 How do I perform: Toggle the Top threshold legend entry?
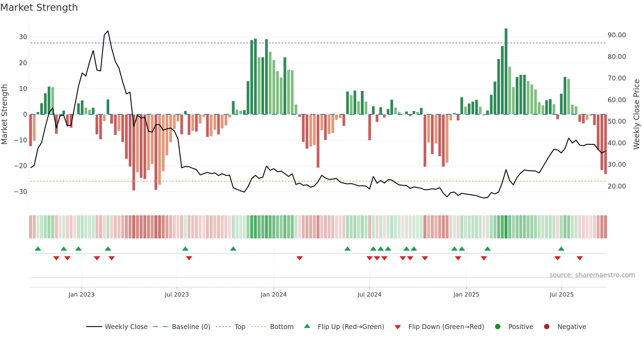(230, 327)
